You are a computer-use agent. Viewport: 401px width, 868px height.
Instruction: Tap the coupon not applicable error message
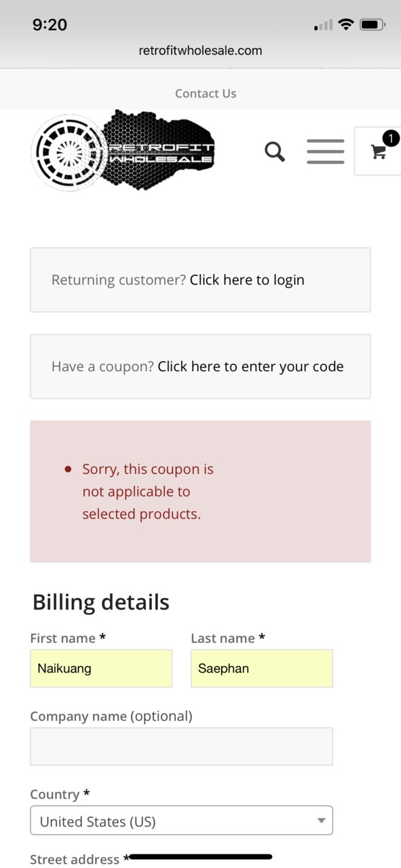coord(148,492)
